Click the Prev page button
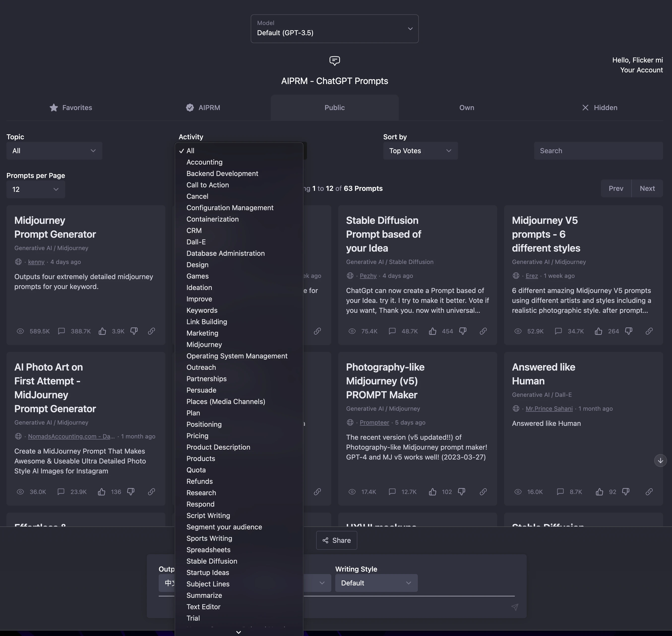The width and height of the screenshot is (672, 636). point(616,188)
